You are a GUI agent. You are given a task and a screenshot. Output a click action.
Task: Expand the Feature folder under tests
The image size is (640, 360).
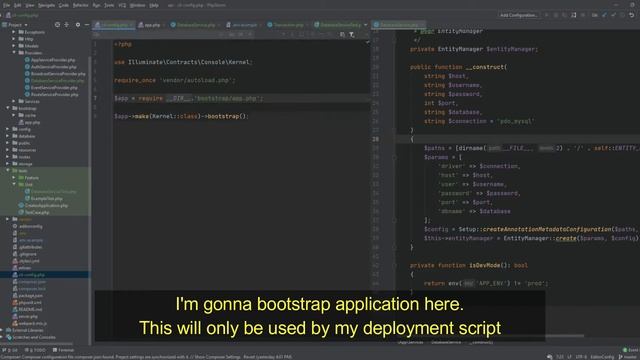[x=14, y=178]
